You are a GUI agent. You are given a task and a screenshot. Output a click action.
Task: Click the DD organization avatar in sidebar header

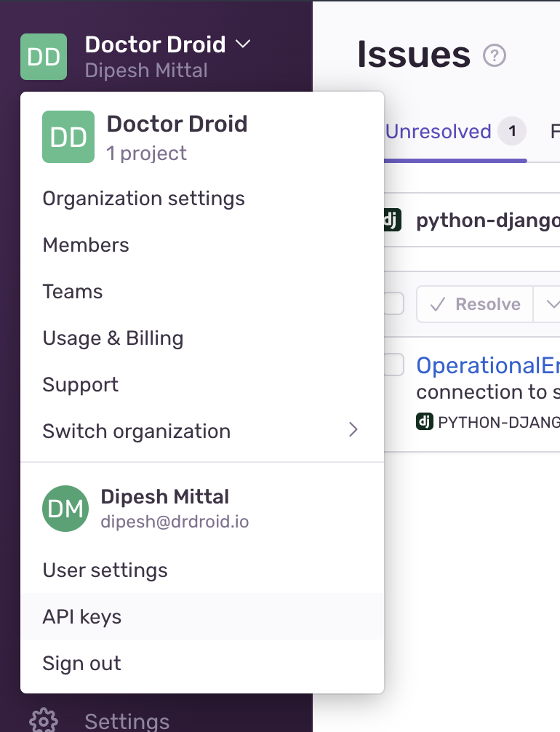(x=44, y=57)
